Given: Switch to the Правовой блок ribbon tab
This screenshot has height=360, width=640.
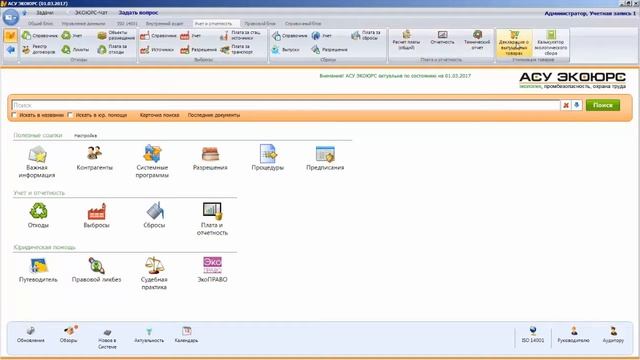Looking at the screenshot, I should point(260,24).
